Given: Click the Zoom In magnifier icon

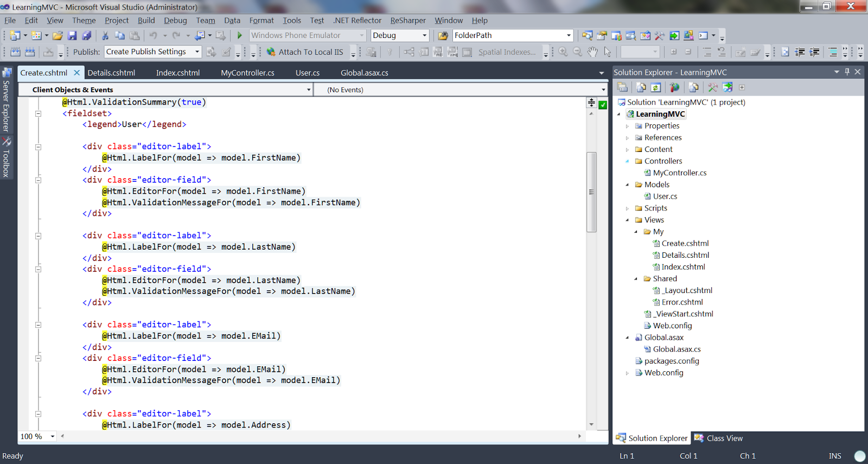Looking at the screenshot, I should click(563, 52).
